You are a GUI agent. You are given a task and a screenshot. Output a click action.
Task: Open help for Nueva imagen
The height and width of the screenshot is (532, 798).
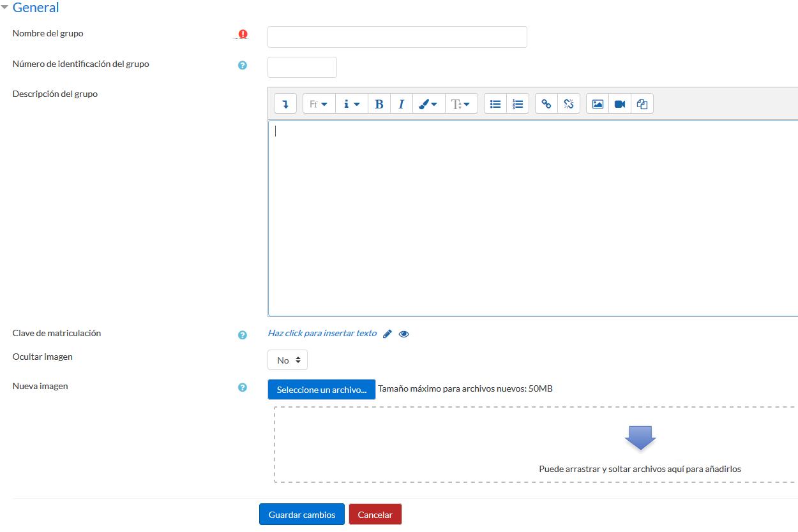click(x=243, y=387)
